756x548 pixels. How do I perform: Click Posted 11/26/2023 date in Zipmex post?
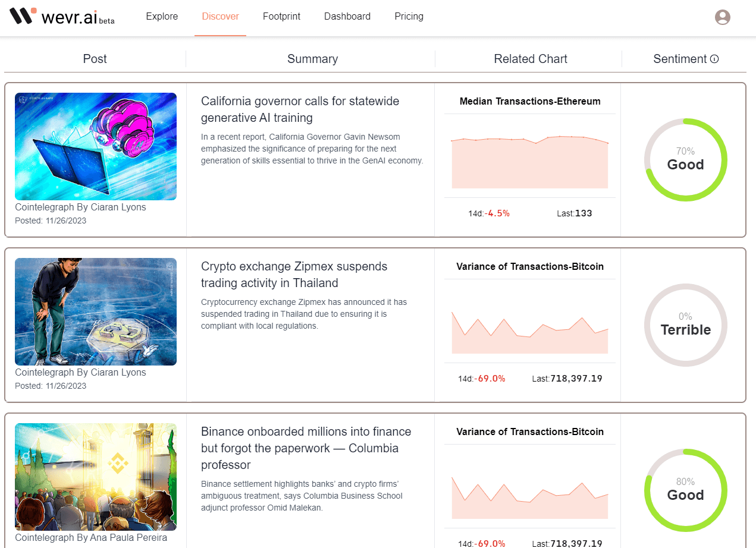[51, 386]
